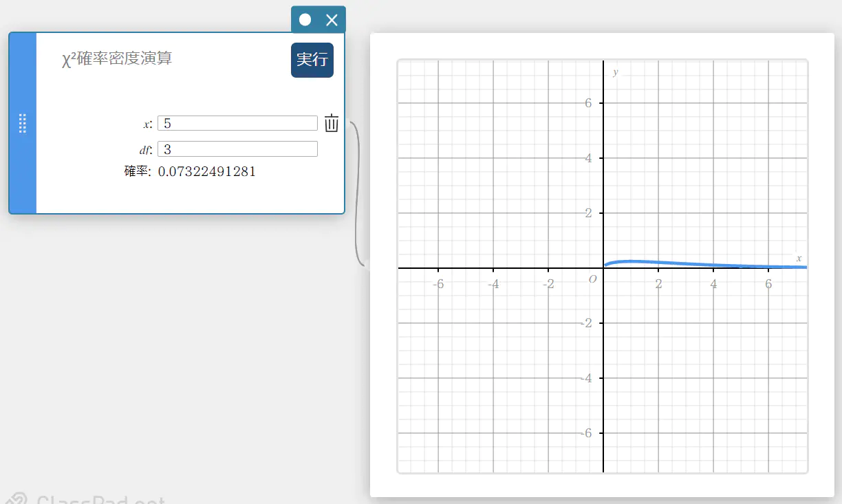Click the x-axis label on the graph
This screenshot has height=504, width=842.
coord(799,258)
